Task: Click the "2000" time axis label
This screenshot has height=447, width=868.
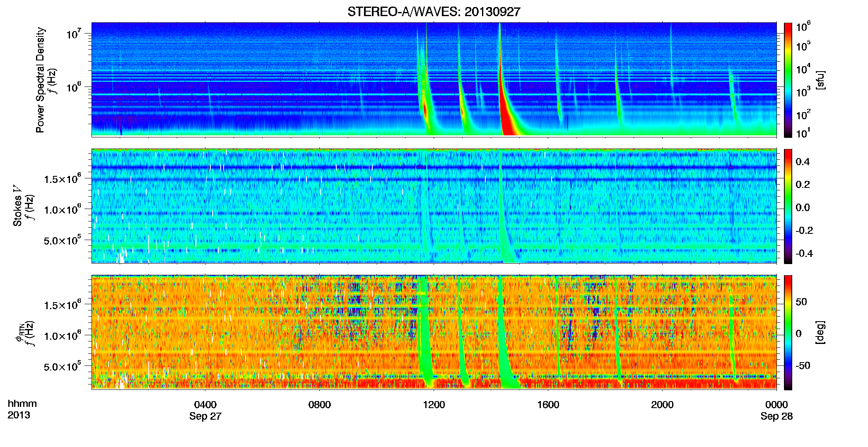Action: (x=662, y=404)
